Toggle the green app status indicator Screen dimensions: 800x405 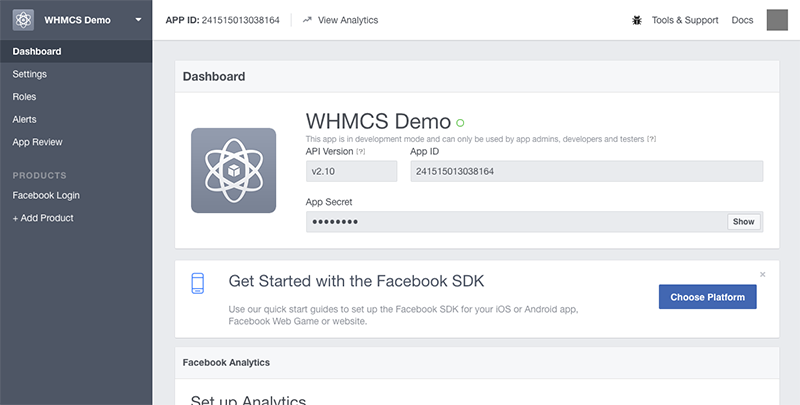pos(460,122)
